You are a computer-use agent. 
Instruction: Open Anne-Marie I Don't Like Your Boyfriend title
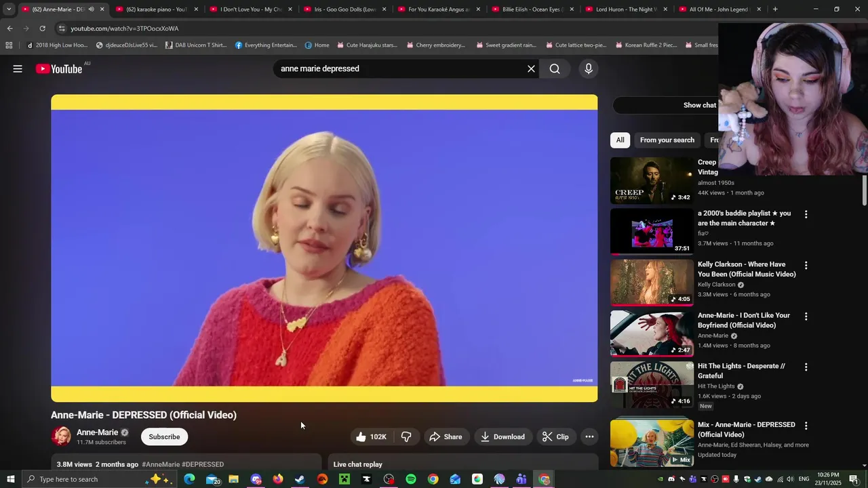tap(744, 320)
